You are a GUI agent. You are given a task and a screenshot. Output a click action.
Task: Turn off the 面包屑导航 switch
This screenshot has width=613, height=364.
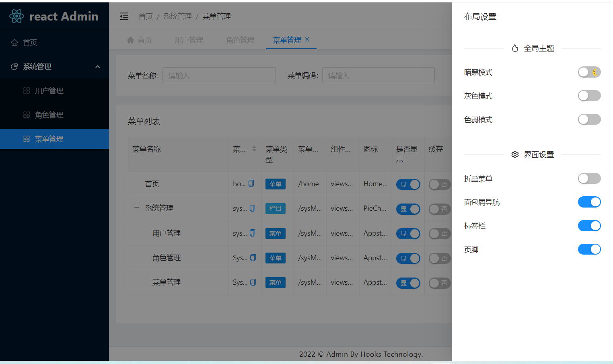point(589,202)
